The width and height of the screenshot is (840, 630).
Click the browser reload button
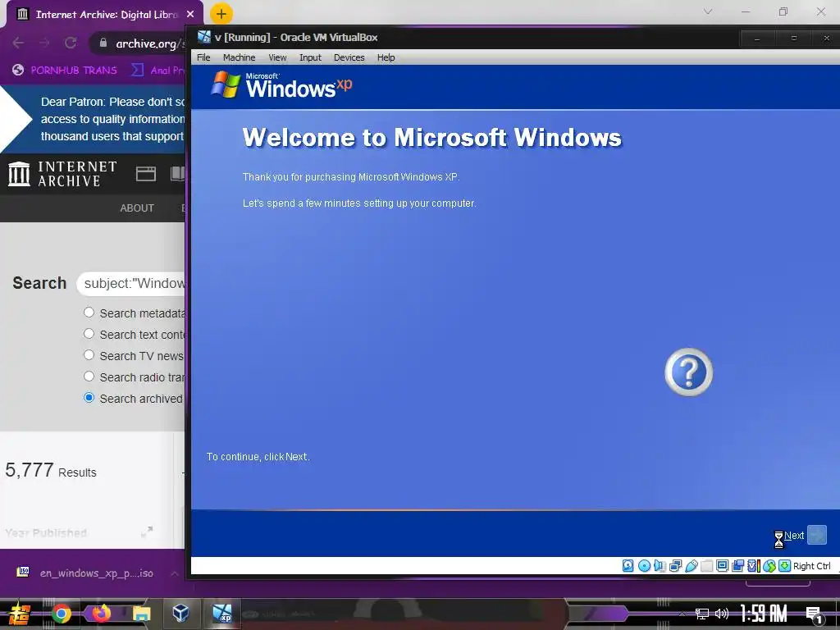71,43
